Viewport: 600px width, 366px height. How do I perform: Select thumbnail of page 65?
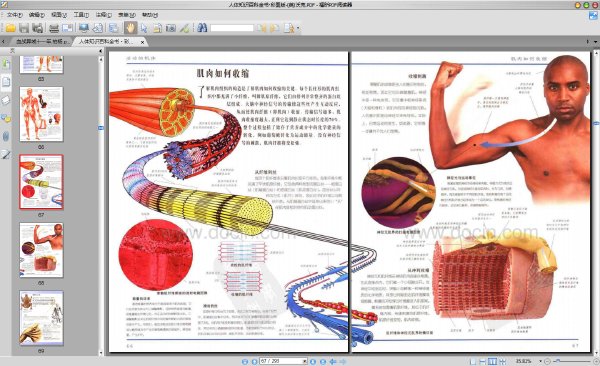pyautogui.click(x=41, y=64)
